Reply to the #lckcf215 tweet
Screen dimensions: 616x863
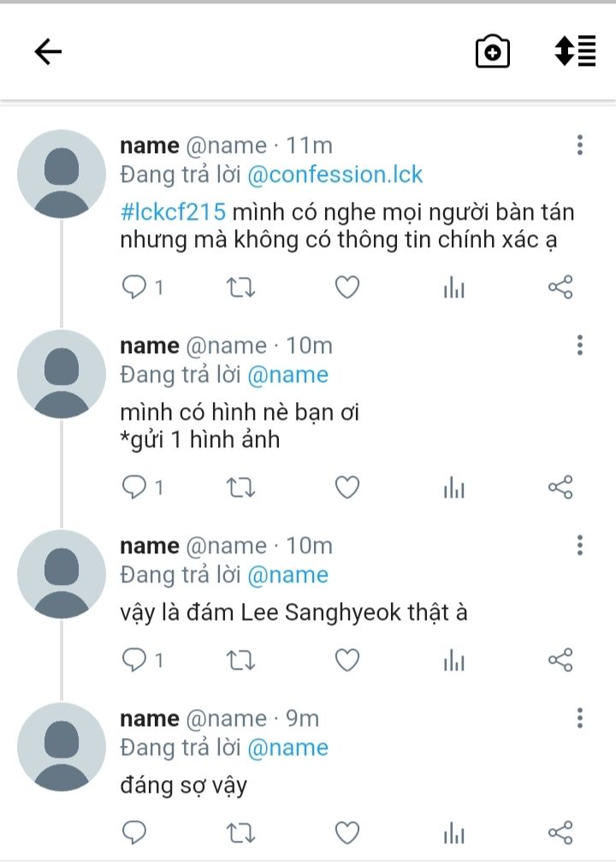coord(135,287)
